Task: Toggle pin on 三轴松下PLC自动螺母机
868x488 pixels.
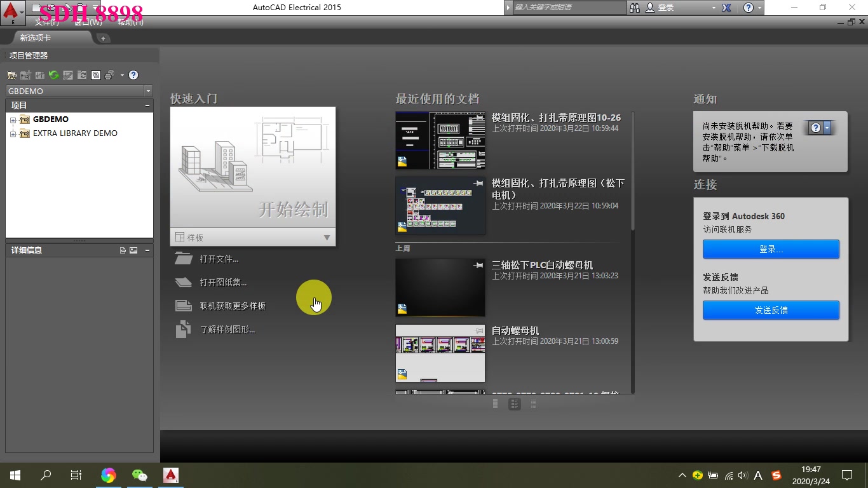Action: pyautogui.click(x=478, y=265)
